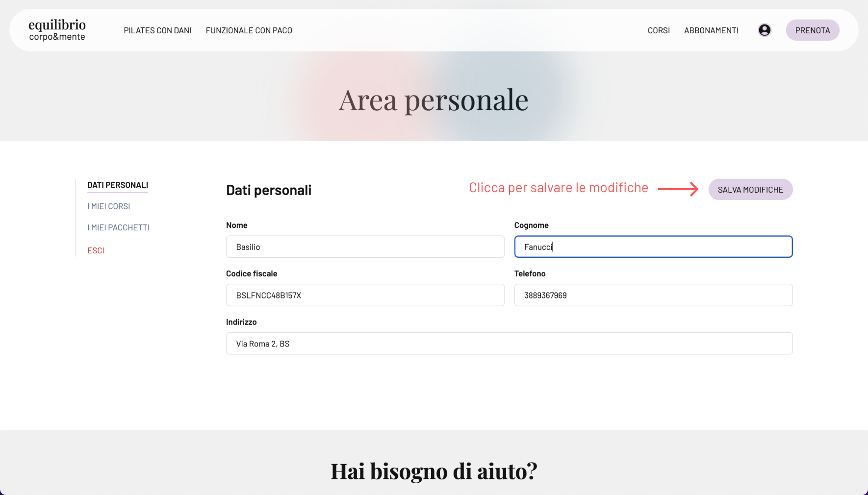Image resolution: width=868 pixels, height=495 pixels.
Task: Select the Dati Personali sidebar tab
Action: pyautogui.click(x=118, y=185)
